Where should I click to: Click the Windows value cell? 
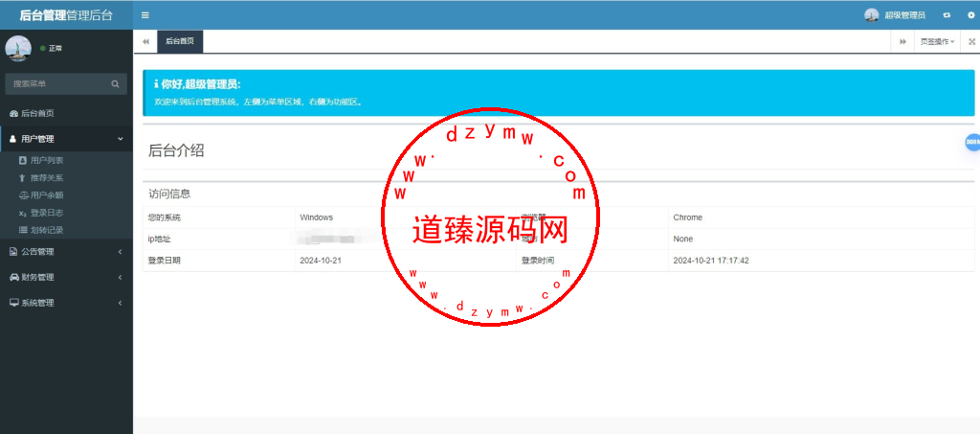point(406,217)
